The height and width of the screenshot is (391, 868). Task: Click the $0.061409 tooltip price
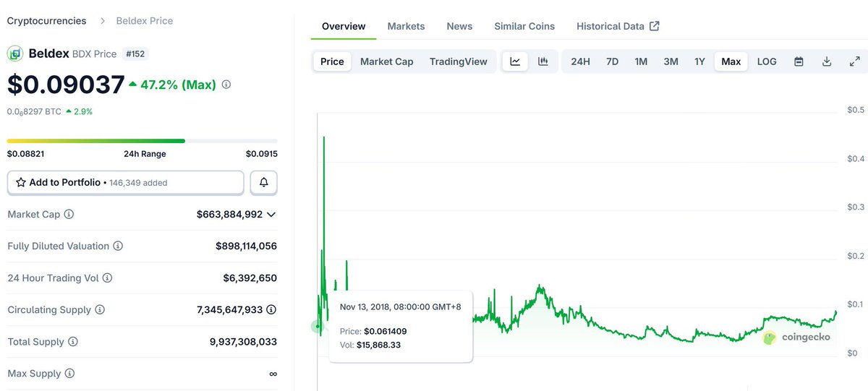385,331
